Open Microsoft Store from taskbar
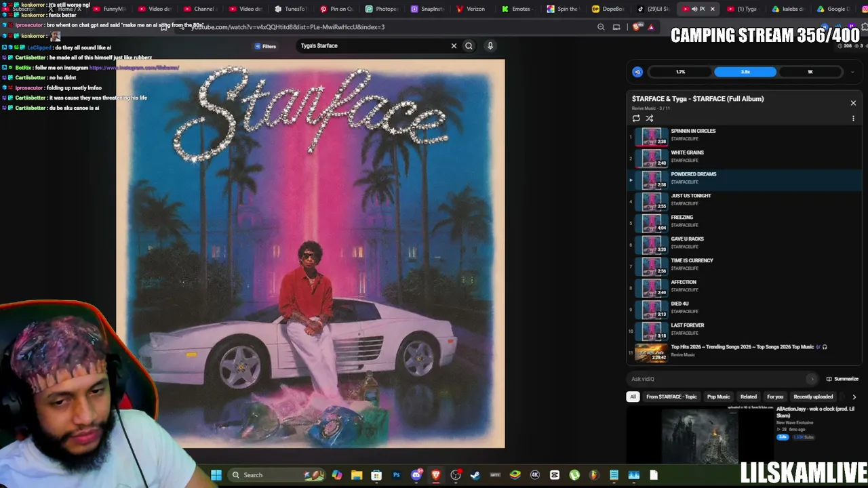The image size is (868, 488). [376, 475]
